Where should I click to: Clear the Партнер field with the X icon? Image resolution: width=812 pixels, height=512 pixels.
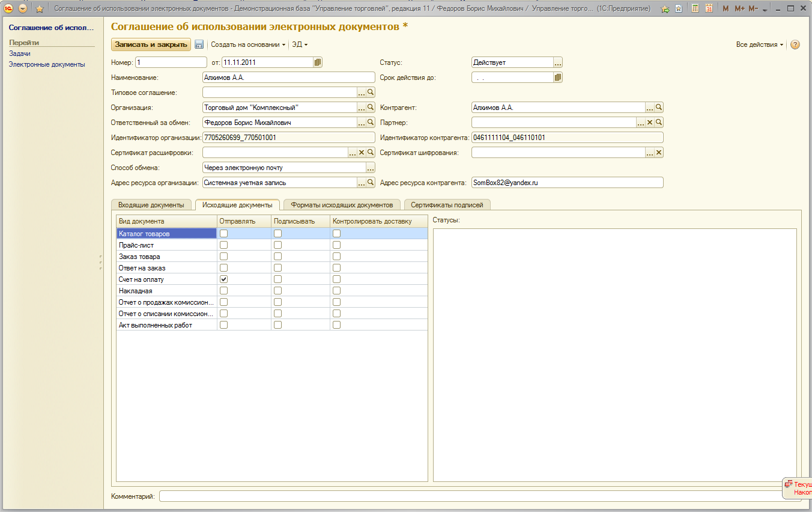(x=650, y=123)
